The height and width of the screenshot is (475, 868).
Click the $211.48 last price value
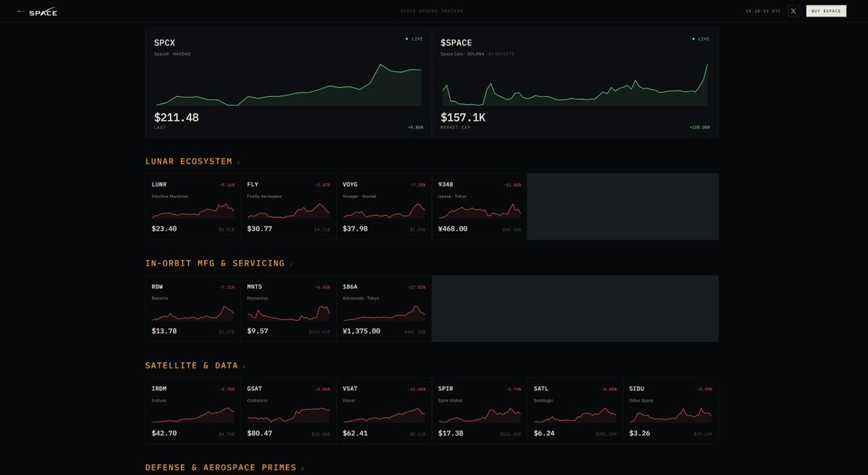[x=176, y=117]
